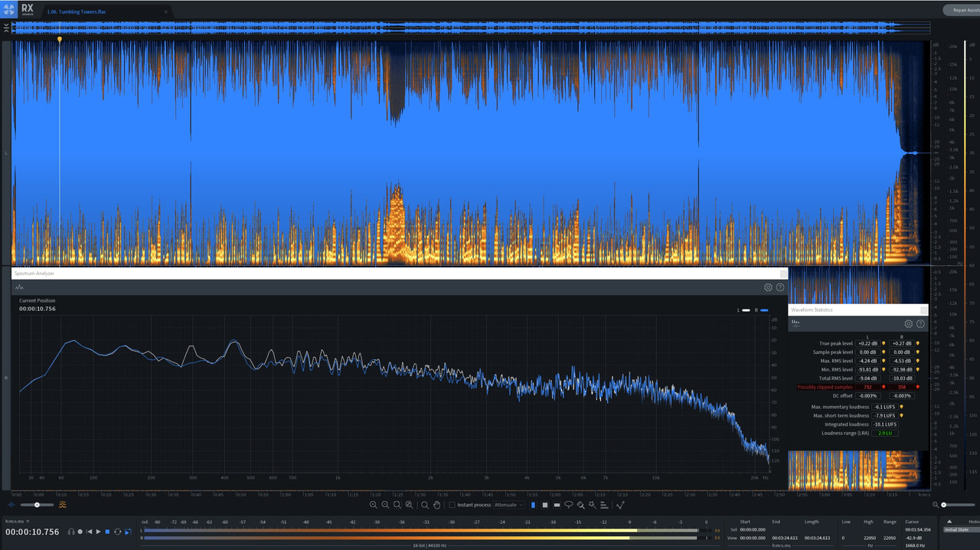Click the waveform view icon beside the opacity slider
Screen dimensions: 980x550
11,505
